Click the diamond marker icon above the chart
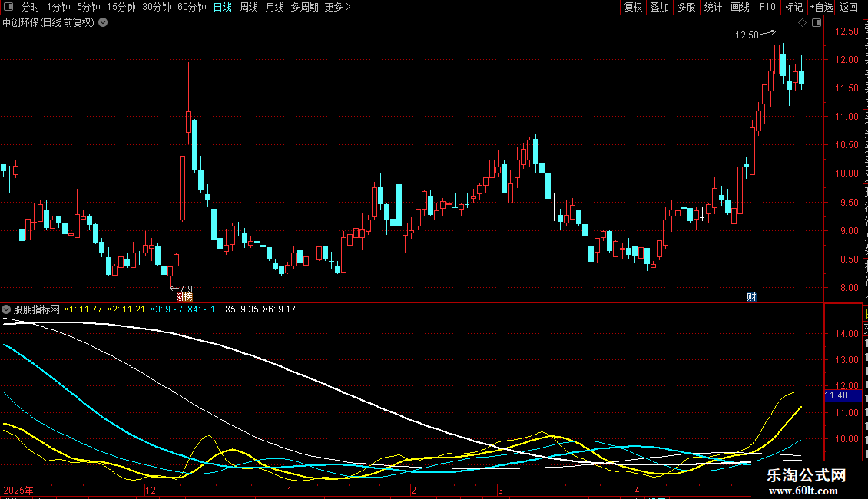Screen dimensions: 868x499 click(x=802, y=23)
